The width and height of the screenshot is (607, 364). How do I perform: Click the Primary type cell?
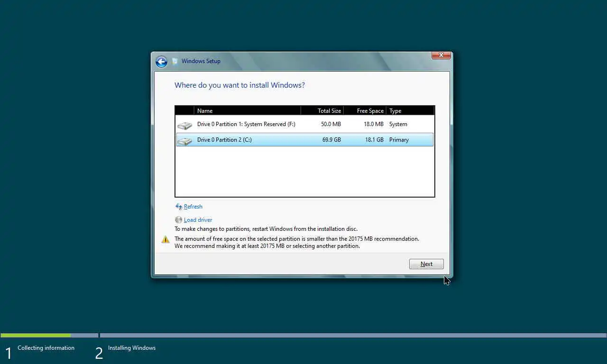tap(399, 140)
